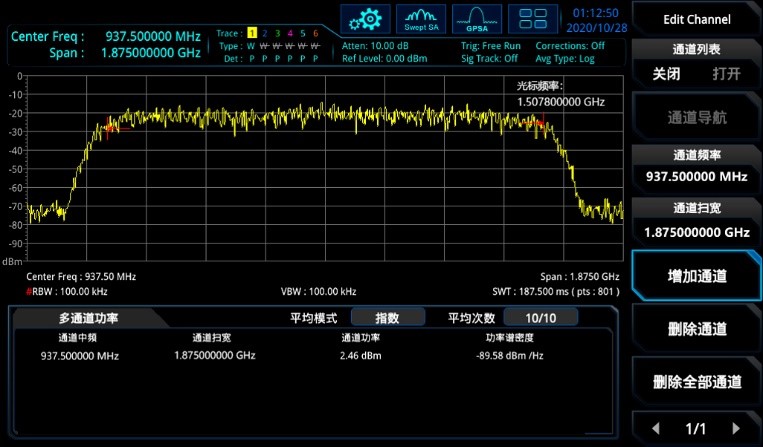Select trace 2 in the trace list
Screen dimensions: 763x447
pos(265,33)
